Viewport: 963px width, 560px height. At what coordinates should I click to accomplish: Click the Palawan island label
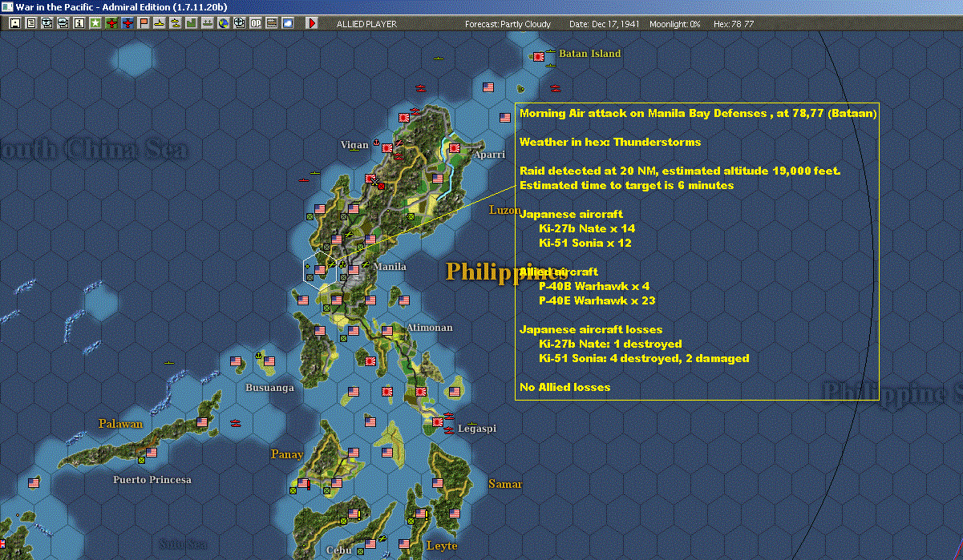coord(120,423)
